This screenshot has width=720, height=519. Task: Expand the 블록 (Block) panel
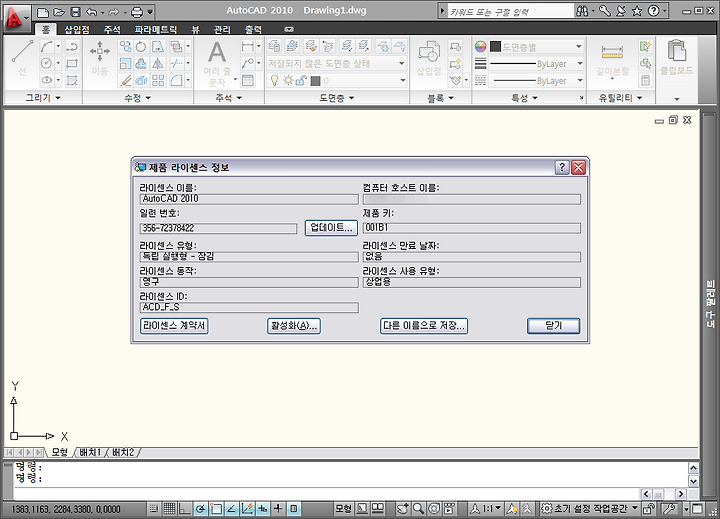click(x=440, y=98)
